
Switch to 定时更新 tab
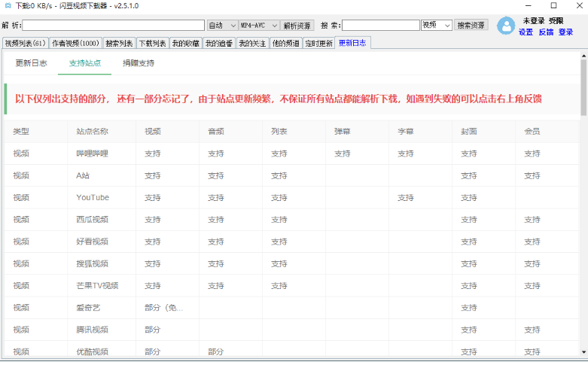(318, 44)
